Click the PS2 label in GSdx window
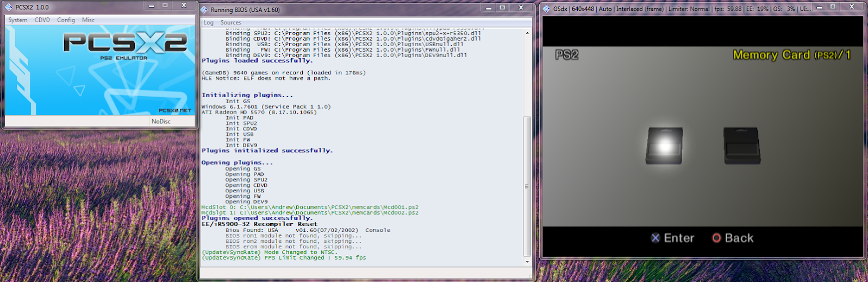The height and width of the screenshot is (282, 868). [567, 55]
